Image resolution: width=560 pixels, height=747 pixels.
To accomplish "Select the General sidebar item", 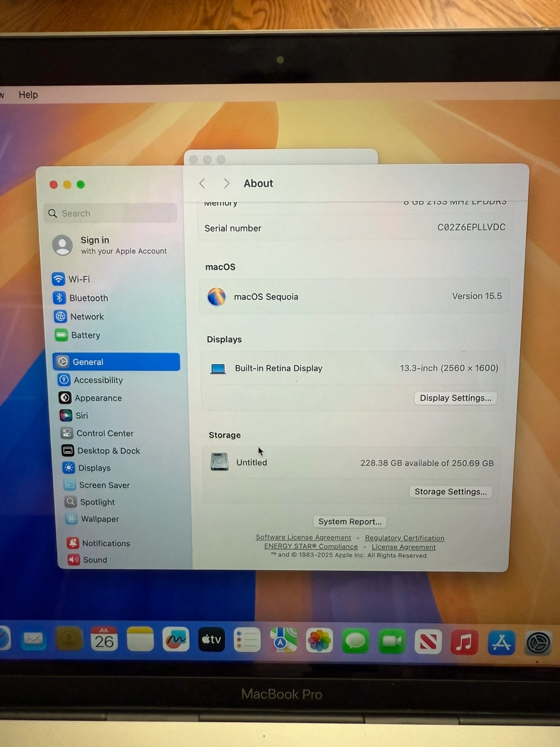I will coord(116,362).
